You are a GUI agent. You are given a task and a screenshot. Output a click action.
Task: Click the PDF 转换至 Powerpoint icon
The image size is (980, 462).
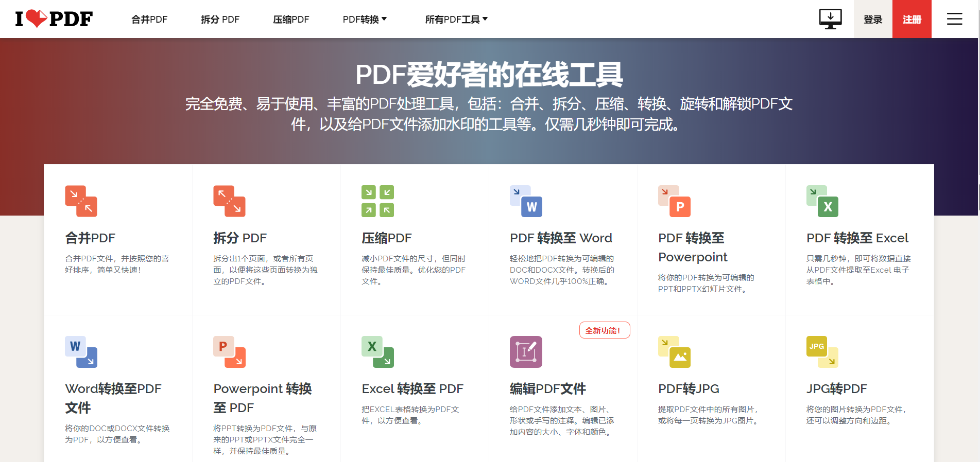(x=674, y=201)
